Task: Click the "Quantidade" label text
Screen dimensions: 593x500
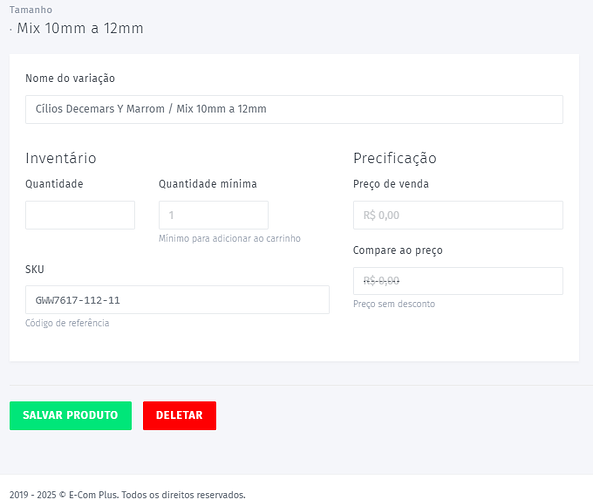Action: 54,184
